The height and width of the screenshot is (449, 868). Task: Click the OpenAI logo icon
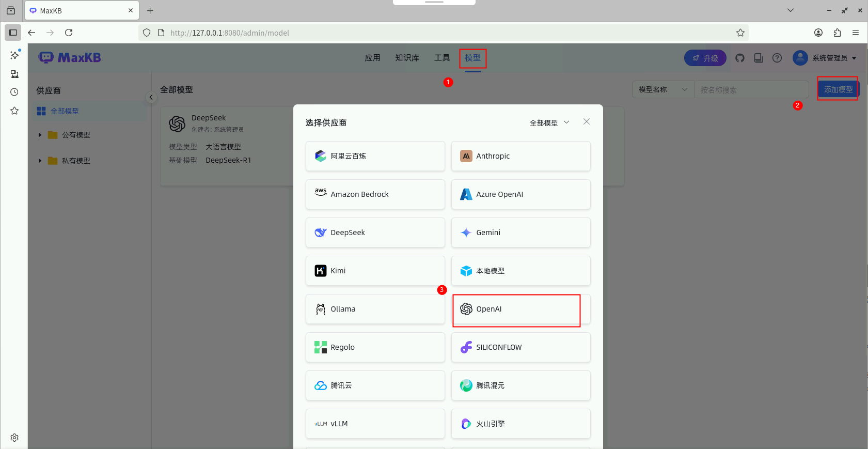pos(466,309)
